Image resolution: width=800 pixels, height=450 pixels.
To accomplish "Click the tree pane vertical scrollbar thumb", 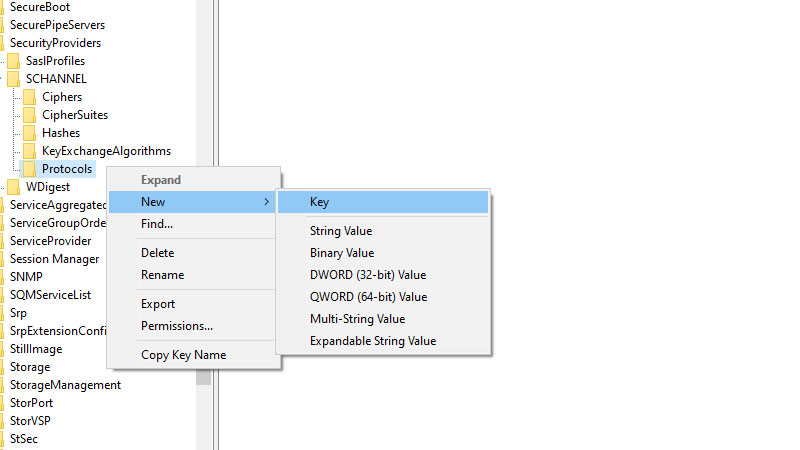I will [204, 376].
